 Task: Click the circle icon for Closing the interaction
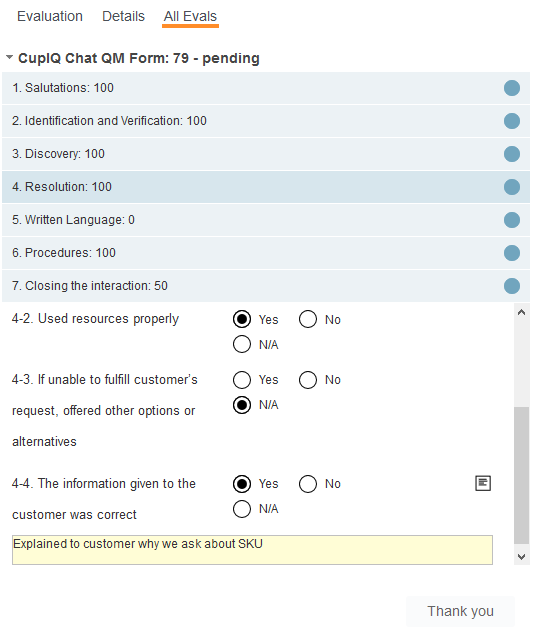[x=512, y=286]
